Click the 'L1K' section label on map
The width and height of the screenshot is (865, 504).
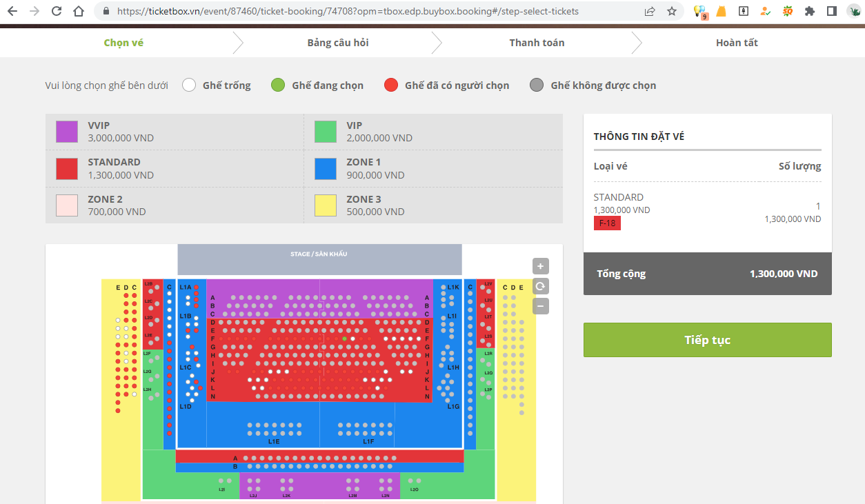[x=453, y=287]
